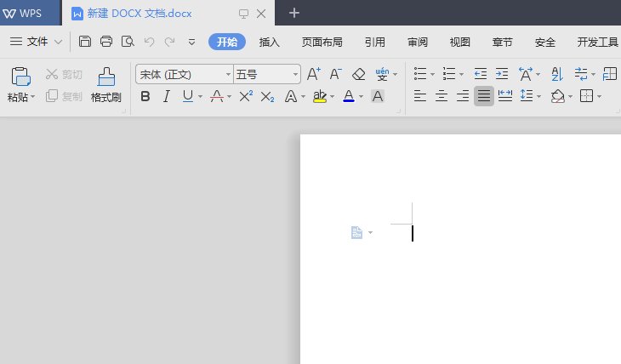
Task: Click the Print icon
Action: tap(106, 41)
